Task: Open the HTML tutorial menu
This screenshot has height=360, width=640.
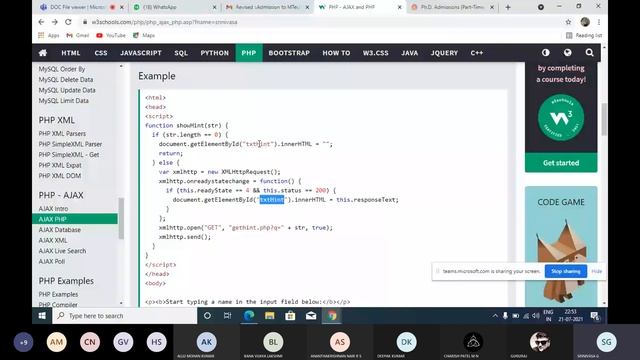Action: [71, 53]
